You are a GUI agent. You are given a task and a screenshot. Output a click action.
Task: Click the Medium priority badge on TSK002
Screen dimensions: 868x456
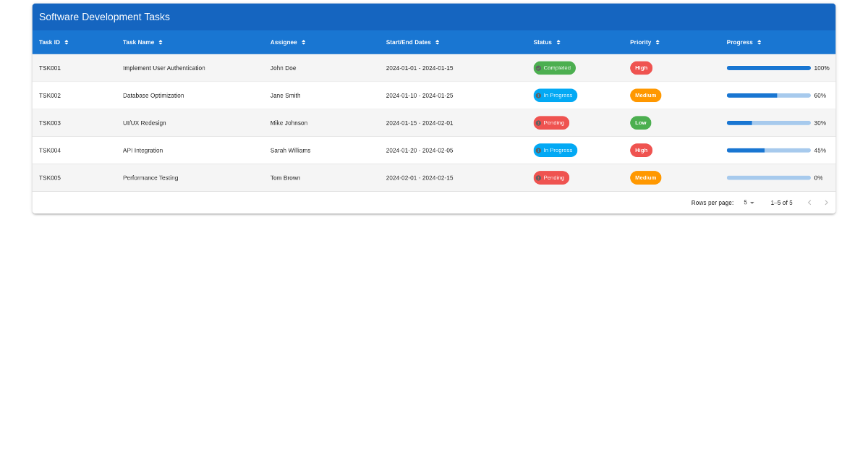645,95
